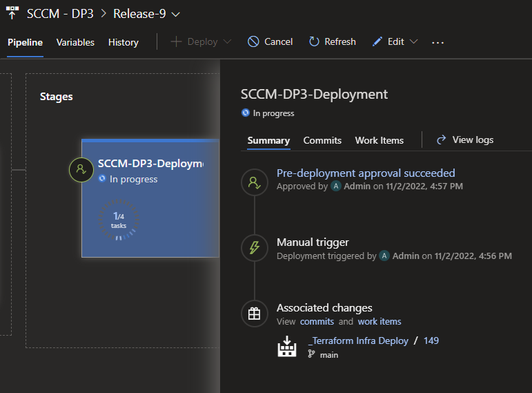Click the 1/4 tasks progress ring
This screenshot has width=532, height=393.
(119, 220)
